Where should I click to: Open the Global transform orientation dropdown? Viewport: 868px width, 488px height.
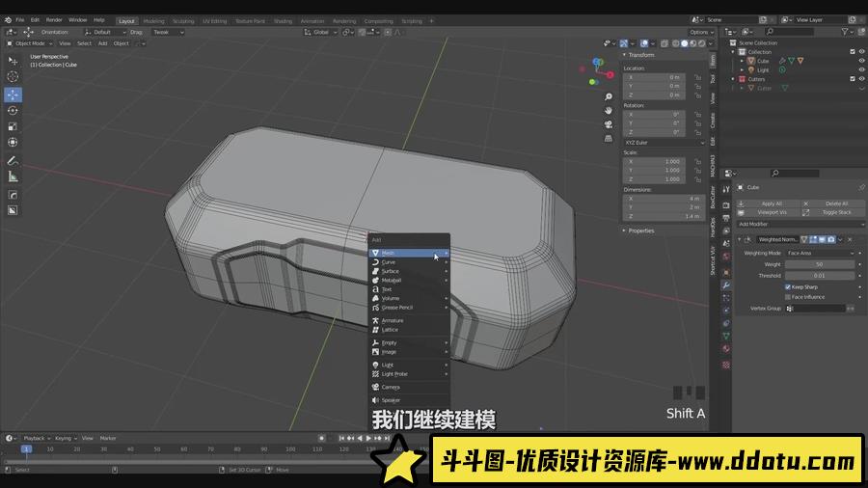tap(320, 32)
